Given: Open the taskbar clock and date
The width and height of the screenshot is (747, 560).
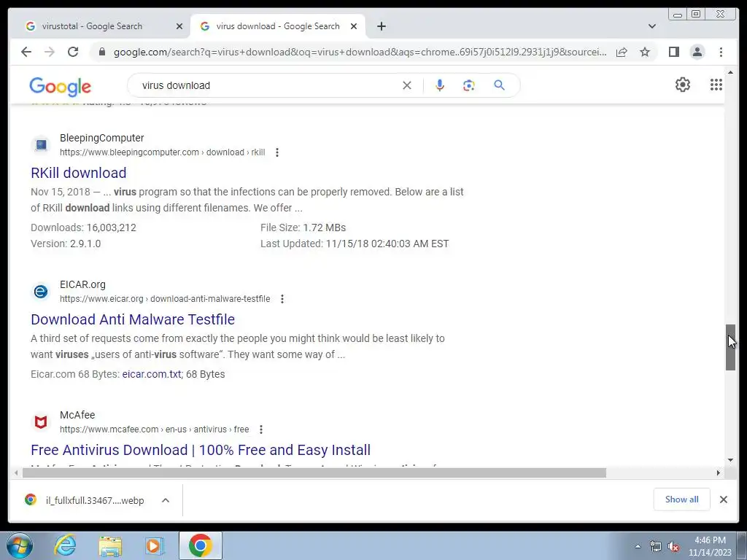Looking at the screenshot, I should 710,546.
